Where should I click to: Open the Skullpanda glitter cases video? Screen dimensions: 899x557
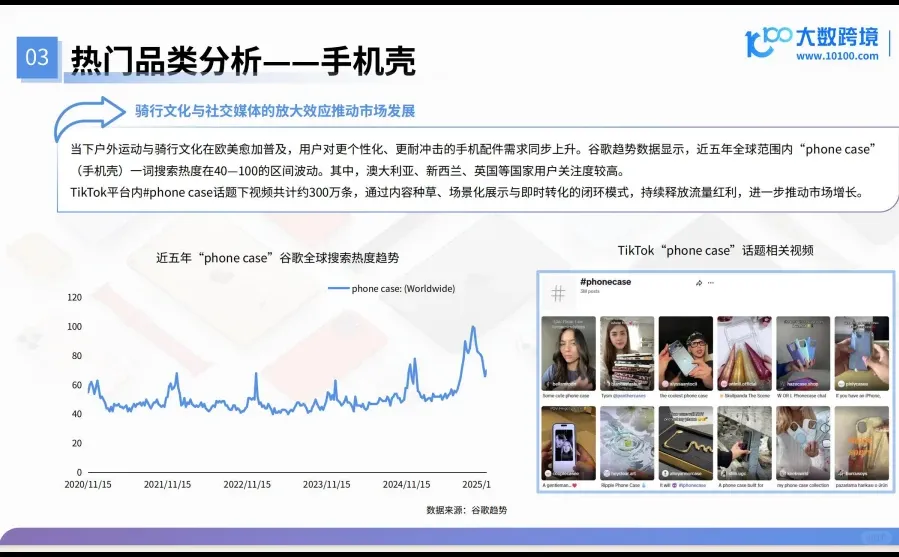tap(744, 353)
